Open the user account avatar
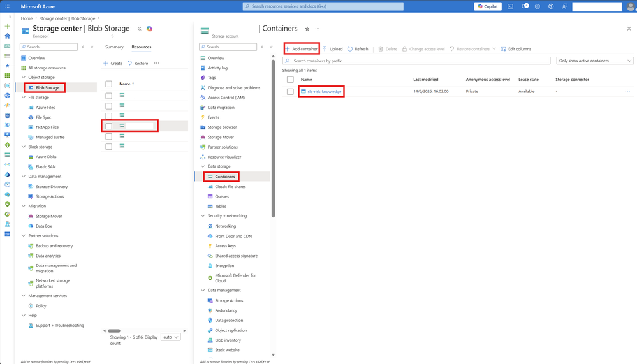637x364 pixels. tap(631, 6)
